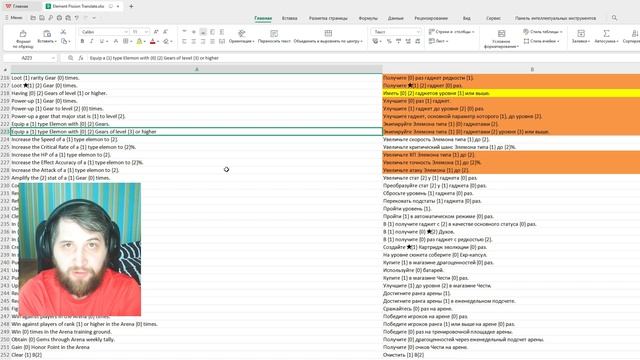This screenshot has height=360, width=640.
Task: Click the currency format icon
Action: (376, 41)
